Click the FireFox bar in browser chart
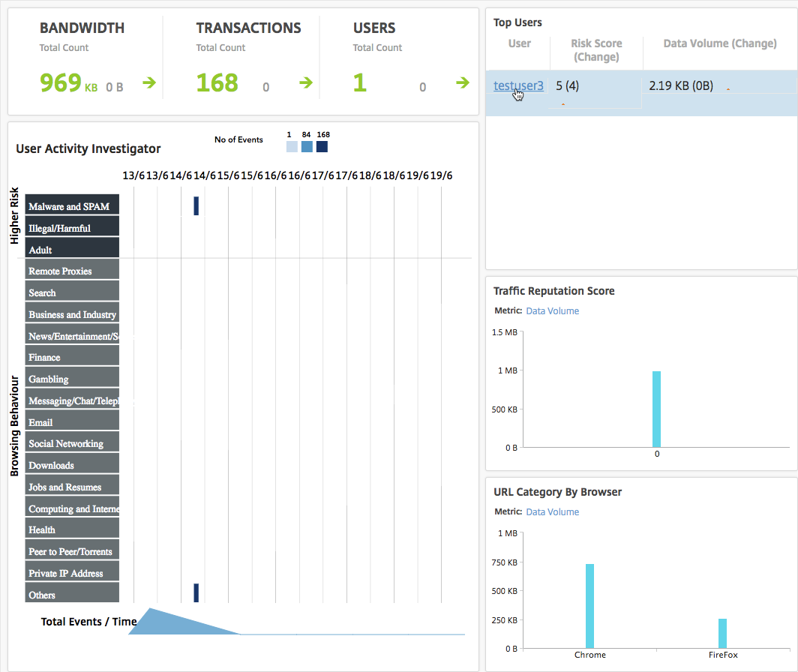Screen dimensions: 798x672 click(722, 633)
